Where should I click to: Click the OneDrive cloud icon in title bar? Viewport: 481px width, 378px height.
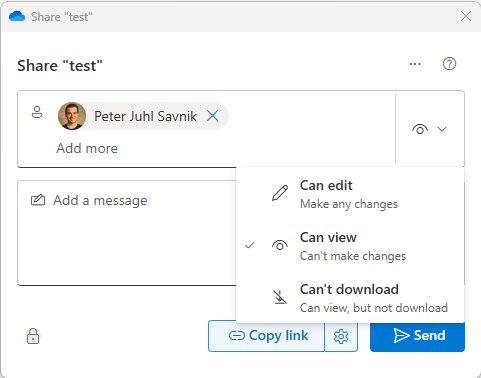(17, 16)
